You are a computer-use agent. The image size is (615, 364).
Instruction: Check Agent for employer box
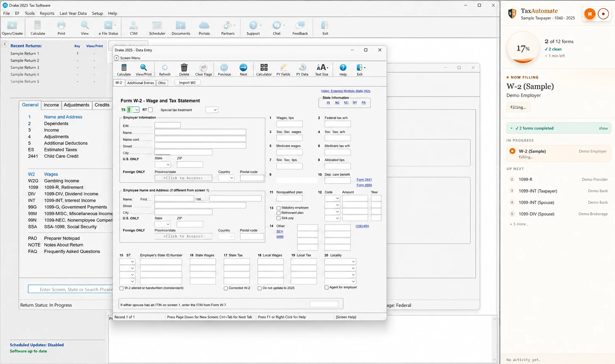[326, 287]
